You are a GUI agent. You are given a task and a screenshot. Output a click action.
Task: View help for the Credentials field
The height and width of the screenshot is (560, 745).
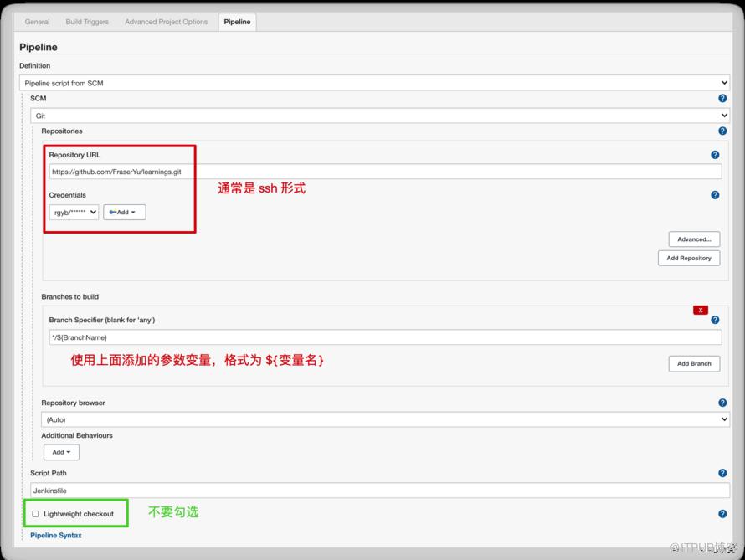[x=715, y=195]
